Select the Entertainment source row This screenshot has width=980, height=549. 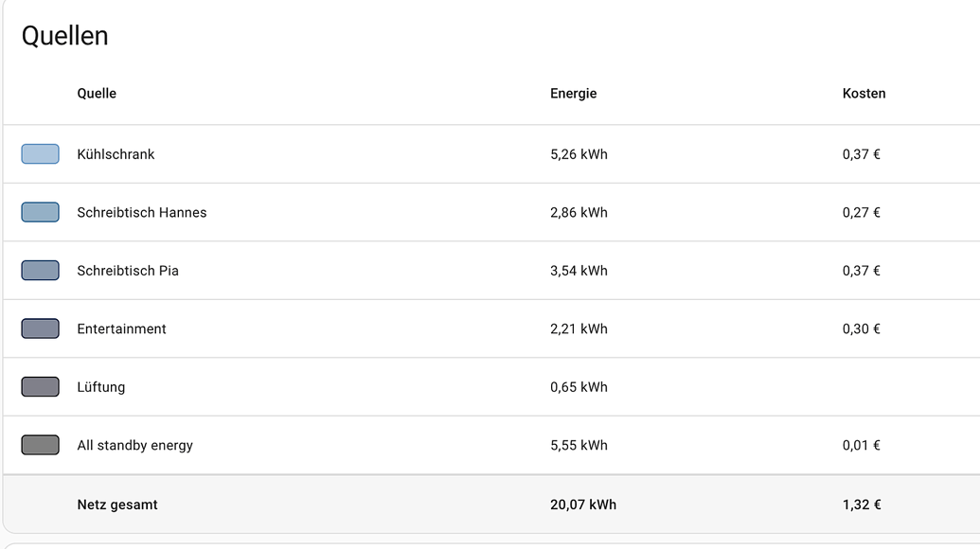491,328
